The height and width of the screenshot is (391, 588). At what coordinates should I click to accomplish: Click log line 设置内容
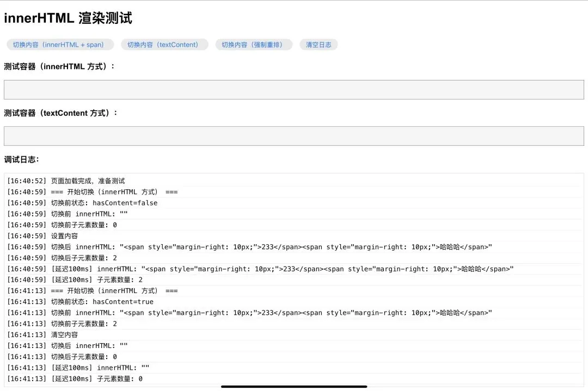click(x=294, y=236)
